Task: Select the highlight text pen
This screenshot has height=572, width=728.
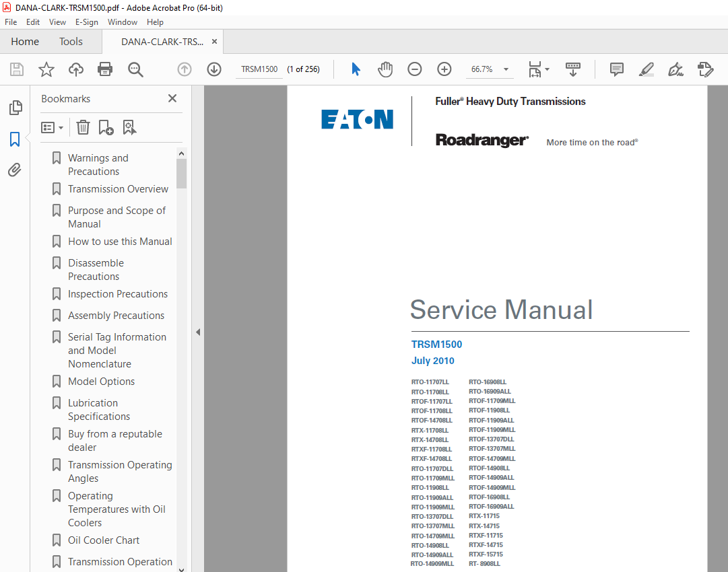Action: [647, 69]
